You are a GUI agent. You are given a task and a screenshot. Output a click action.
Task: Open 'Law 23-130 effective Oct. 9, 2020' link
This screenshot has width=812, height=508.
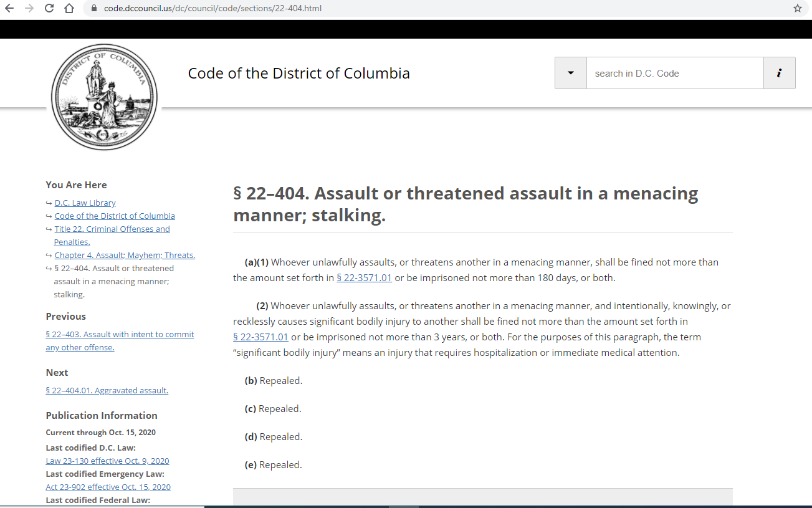coord(107,461)
